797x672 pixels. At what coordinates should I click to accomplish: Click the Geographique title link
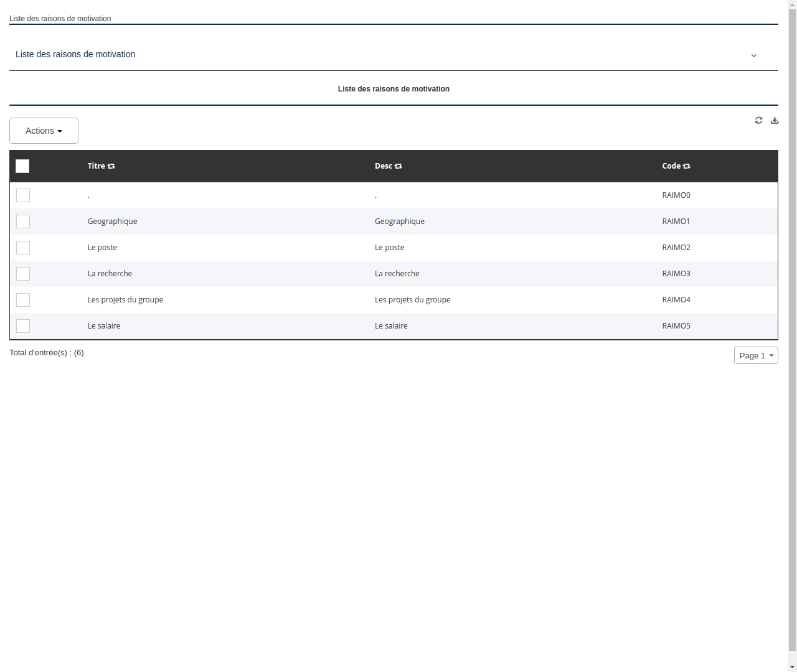[x=112, y=222]
